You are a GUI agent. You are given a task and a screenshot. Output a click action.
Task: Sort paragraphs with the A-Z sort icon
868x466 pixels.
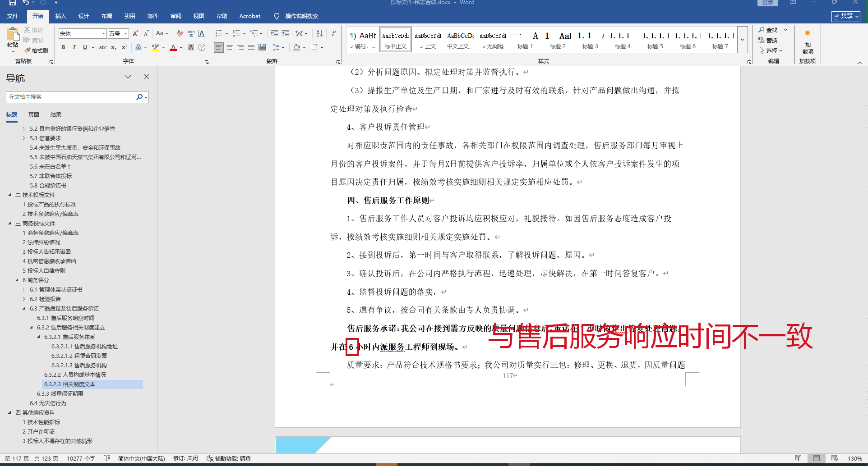tap(319, 34)
